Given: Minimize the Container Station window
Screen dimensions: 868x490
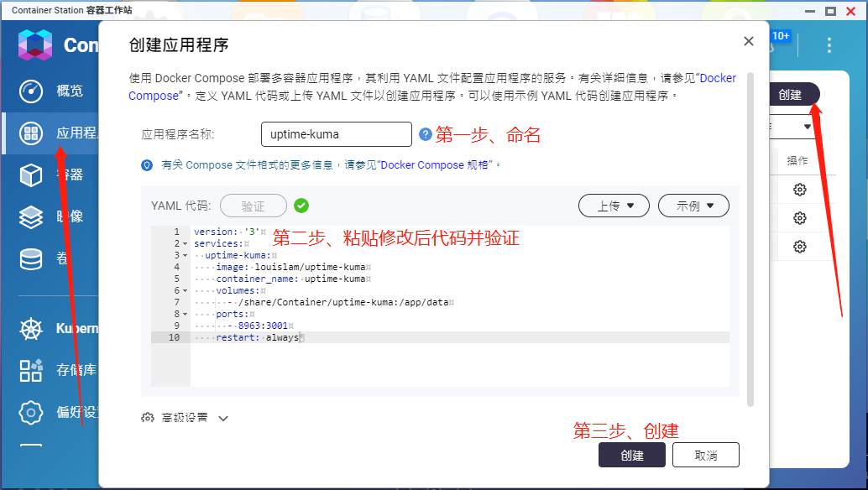Looking at the screenshot, I should click(x=810, y=11).
